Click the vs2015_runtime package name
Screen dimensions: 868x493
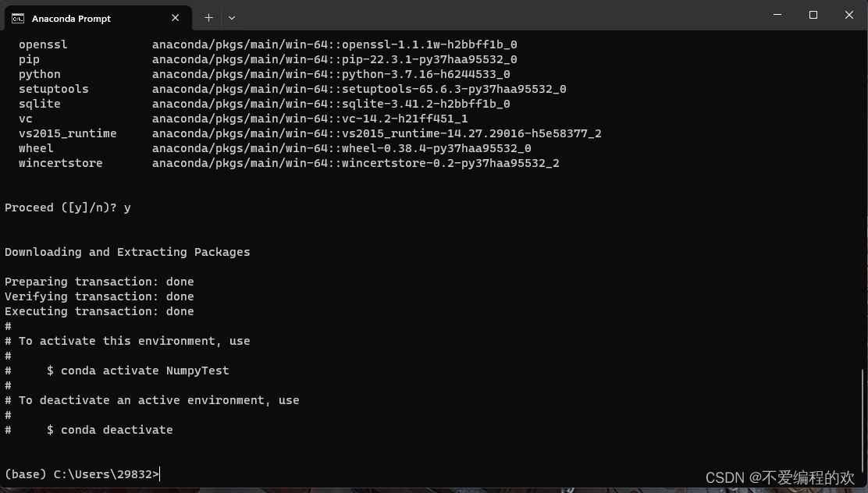point(68,133)
